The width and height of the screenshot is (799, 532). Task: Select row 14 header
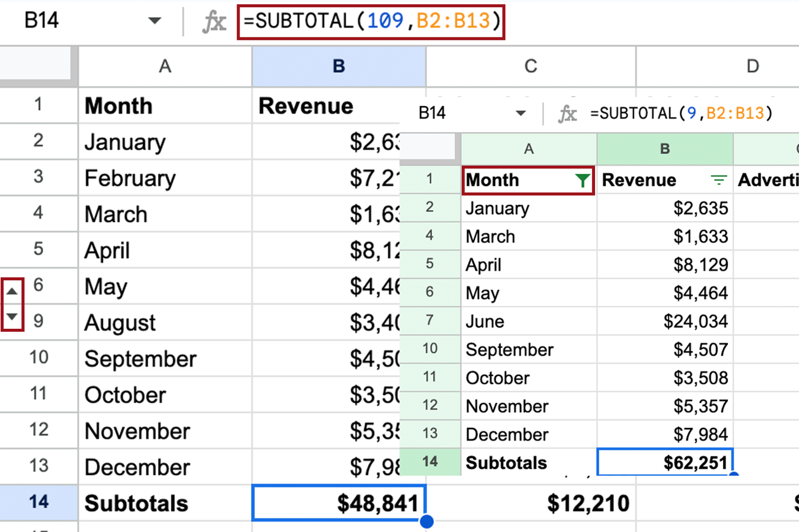tap(39, 503)
